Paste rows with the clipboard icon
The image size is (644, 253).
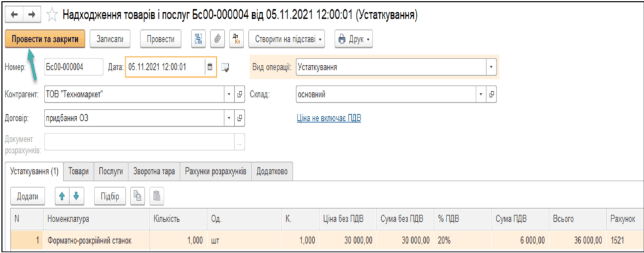coord(156,197)
